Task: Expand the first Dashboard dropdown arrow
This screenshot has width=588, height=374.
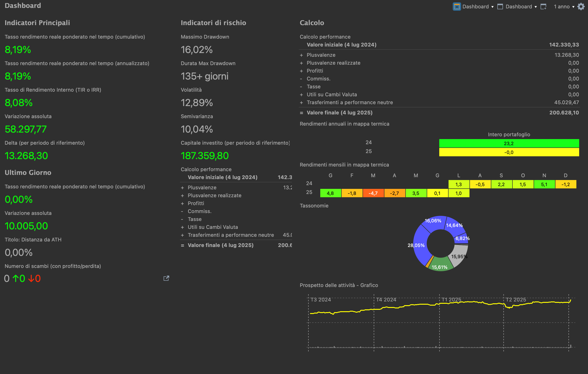Action: tap(492, 7)
